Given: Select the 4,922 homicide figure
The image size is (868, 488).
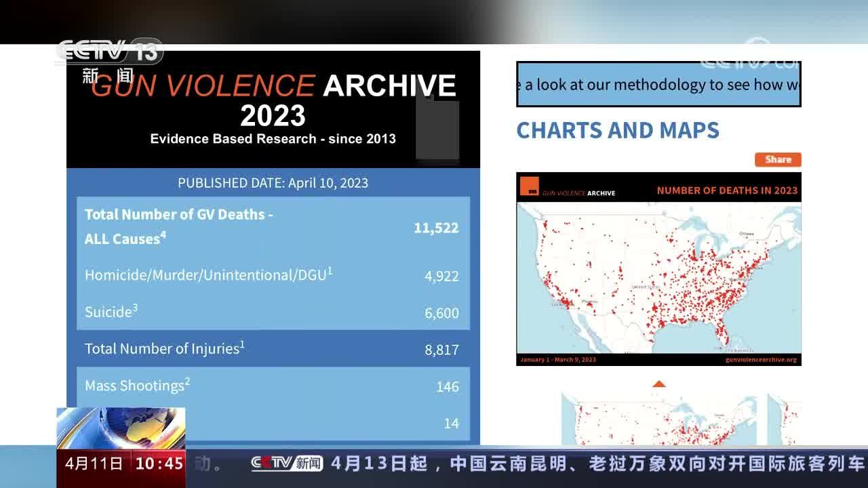Looking at the screenshot, I should tap(441, 276).
